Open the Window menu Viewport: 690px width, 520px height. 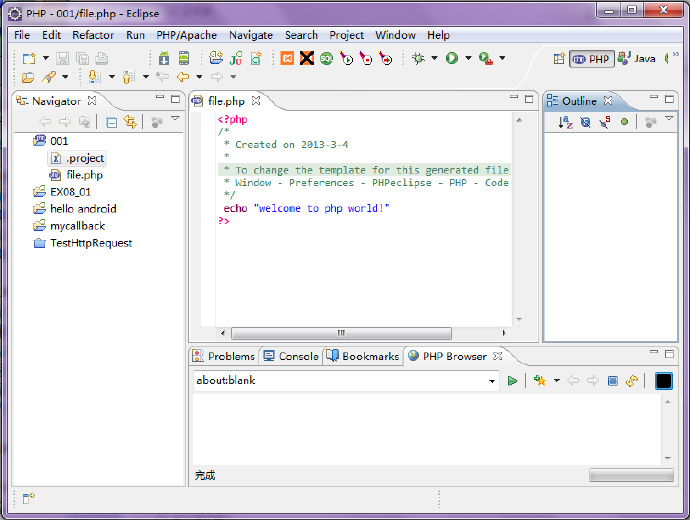click(x=395, y=35)
